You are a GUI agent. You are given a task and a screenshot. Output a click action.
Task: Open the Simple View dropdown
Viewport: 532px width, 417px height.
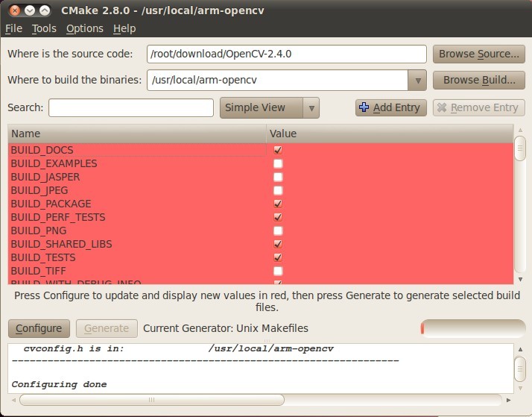[x=270, y=107]
